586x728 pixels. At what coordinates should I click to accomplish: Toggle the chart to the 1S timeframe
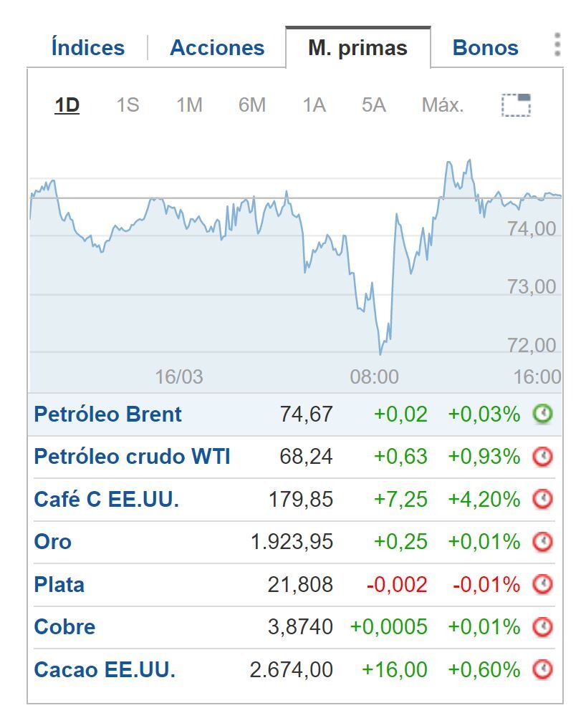128,105
